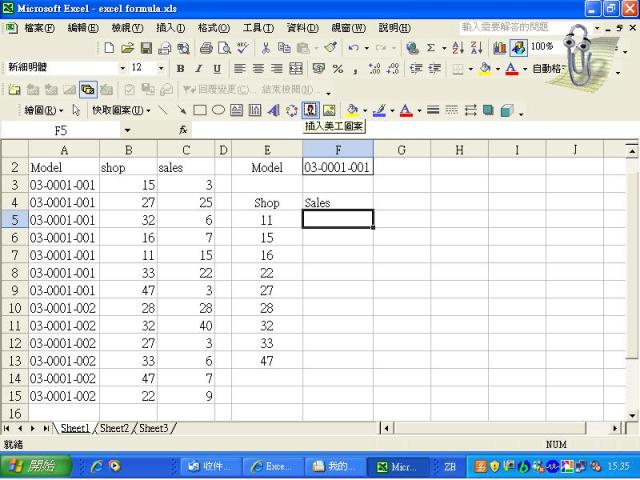This screenshot has height=480, width=640.
Task: Toggle Italic formatting
Action: pyautogui.click(x=199, y=69)
